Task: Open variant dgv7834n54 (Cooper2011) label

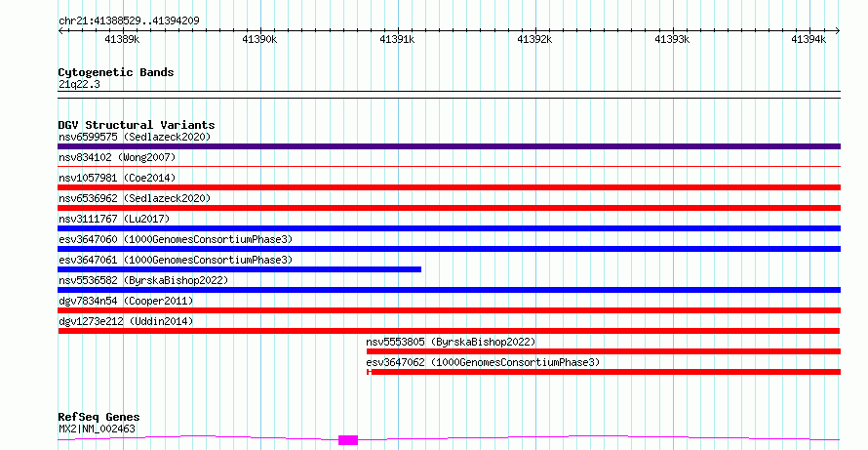Action: point(126,301)
